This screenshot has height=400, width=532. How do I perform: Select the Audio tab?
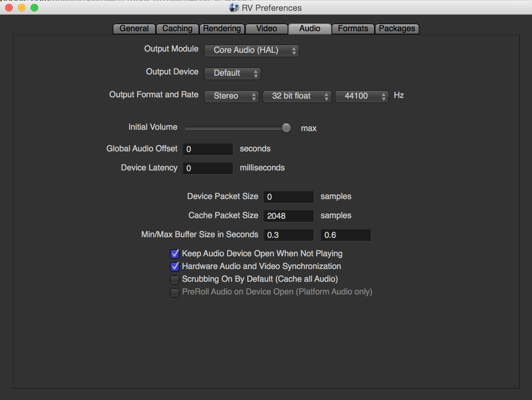click(310, 29)
